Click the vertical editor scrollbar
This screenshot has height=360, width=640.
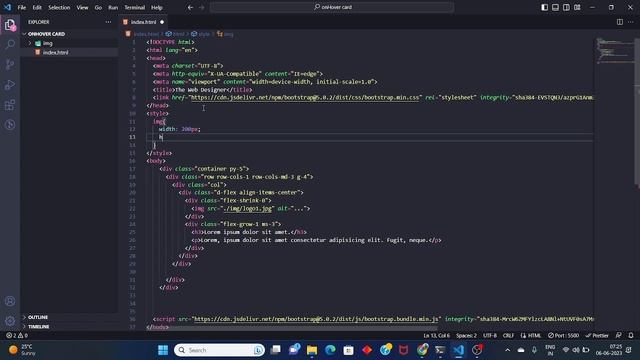click(637, 112)
